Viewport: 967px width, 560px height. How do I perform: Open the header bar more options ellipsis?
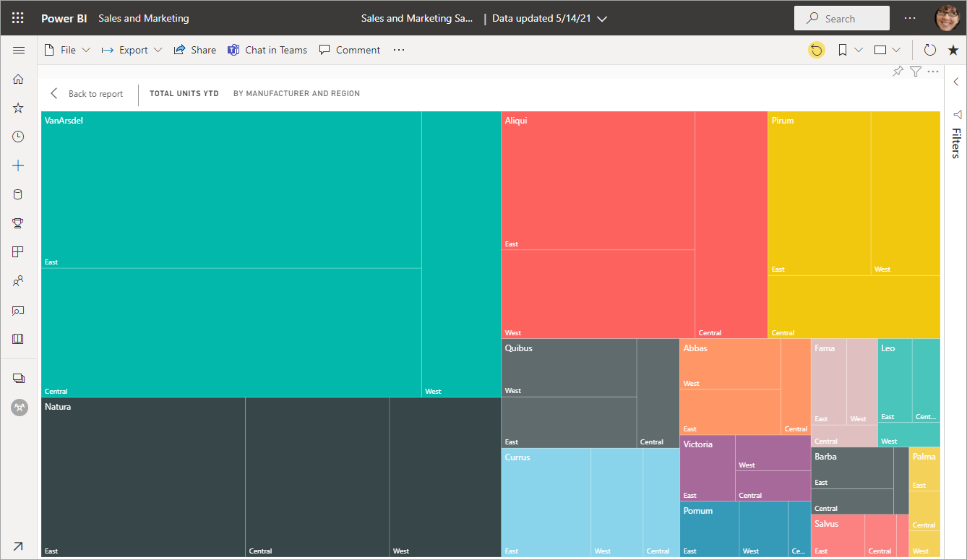tap(910, 18)
